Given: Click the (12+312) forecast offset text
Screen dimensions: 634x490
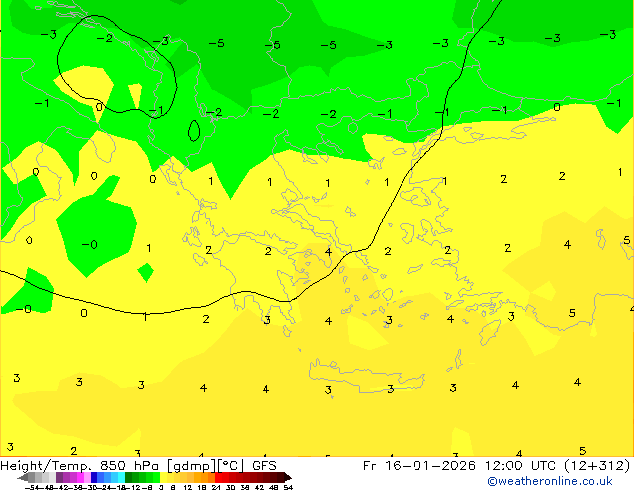Looking at the screenshot, I should (x=597, y=466).
